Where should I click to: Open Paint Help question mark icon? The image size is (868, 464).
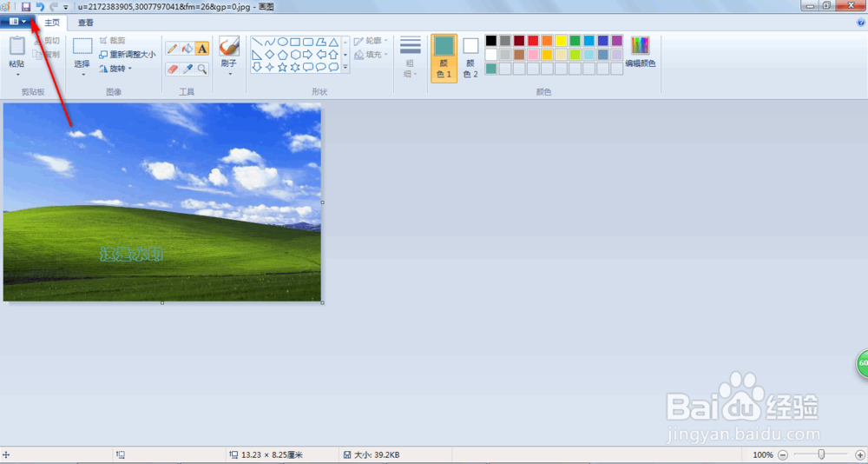(861, 23)
